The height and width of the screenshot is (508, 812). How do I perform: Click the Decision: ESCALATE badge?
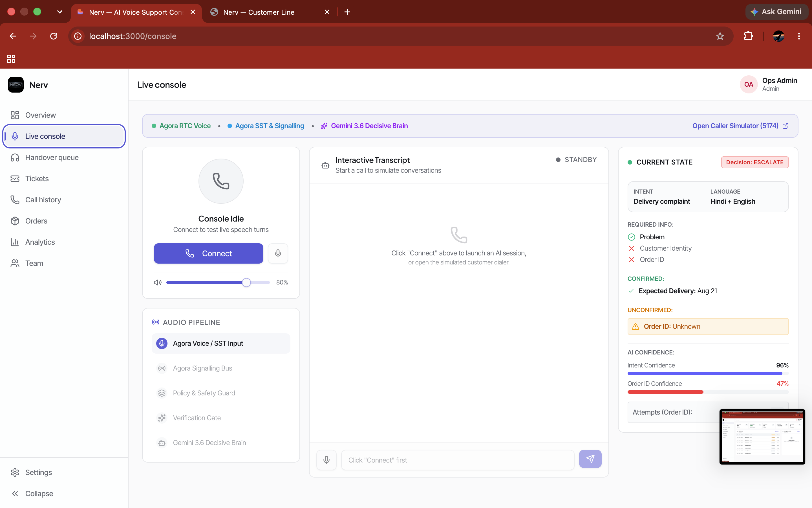pos(754,162)
